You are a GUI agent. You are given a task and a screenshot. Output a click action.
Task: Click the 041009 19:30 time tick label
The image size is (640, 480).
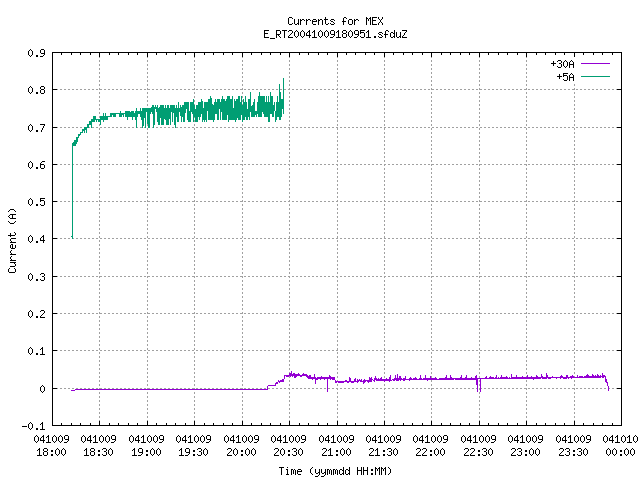point(193,446)
